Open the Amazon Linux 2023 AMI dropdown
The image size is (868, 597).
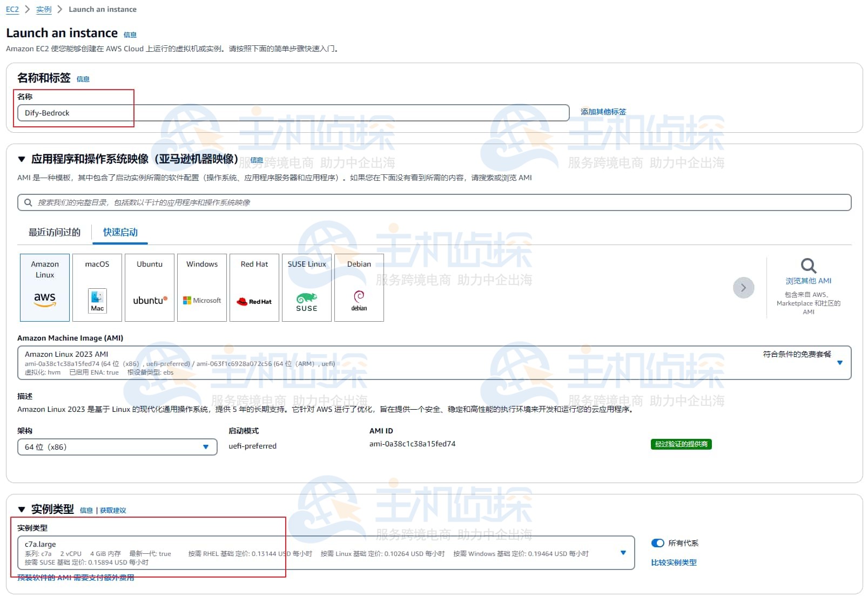click(x=434, y=363)
